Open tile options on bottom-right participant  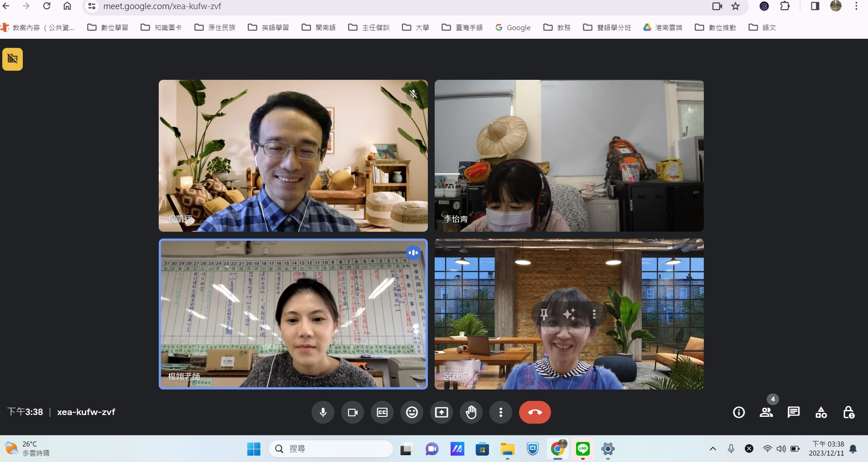[594, 314]
